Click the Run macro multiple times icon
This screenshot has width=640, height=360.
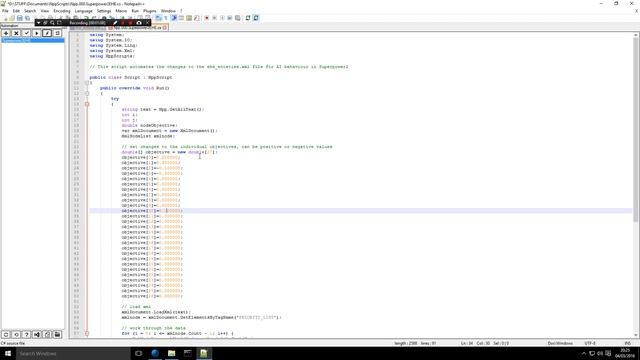(230, 18)
